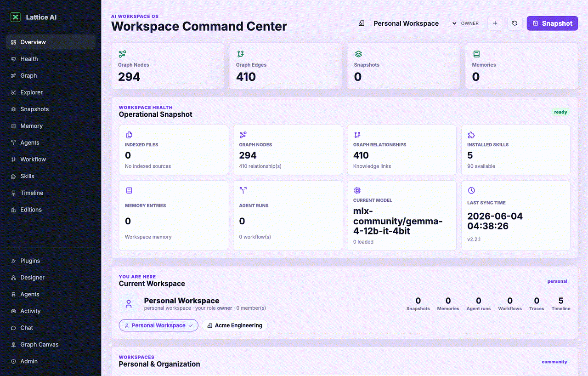This screenshot has width=588, height=376.
Task: Click the Current Model chip icon
Action: tap(357, 190)
